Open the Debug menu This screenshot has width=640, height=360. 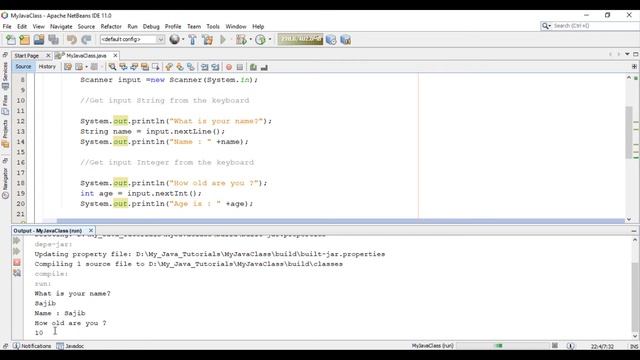point(151,27)
